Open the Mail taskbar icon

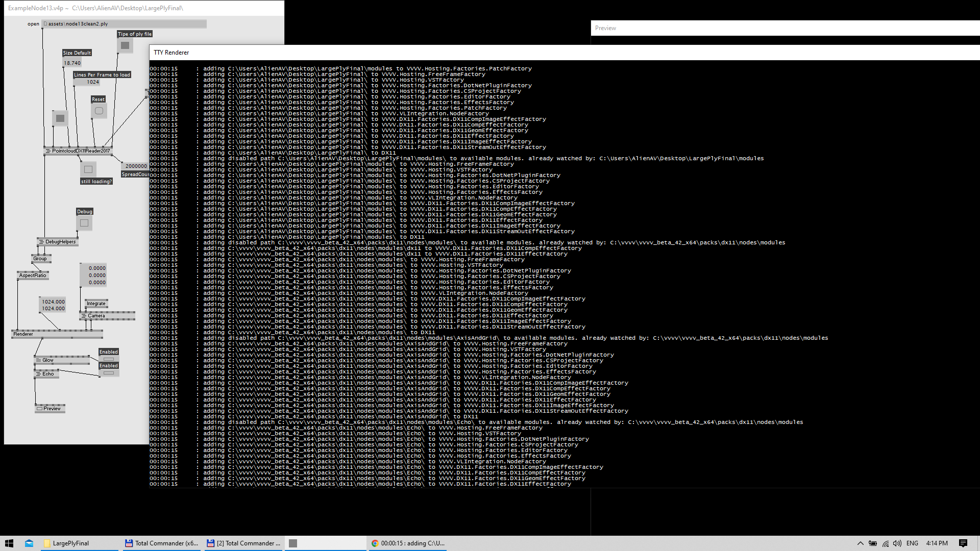click(29, 543)
